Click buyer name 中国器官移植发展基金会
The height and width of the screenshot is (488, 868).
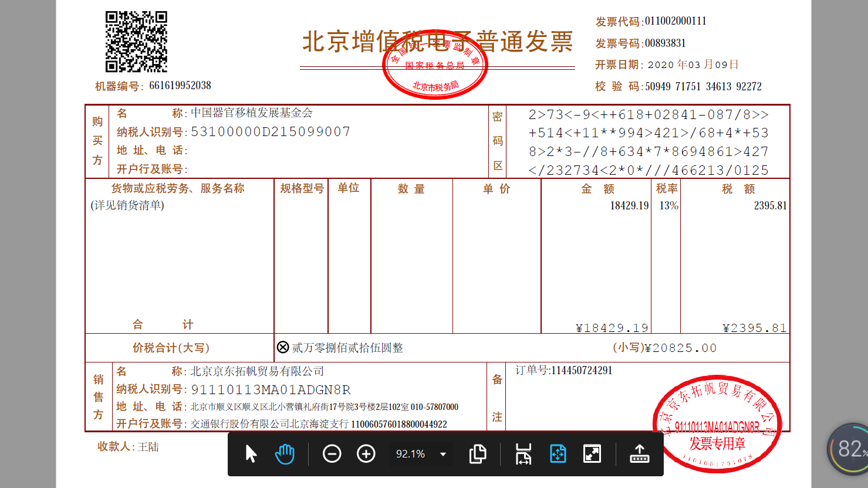click(252, 113)
